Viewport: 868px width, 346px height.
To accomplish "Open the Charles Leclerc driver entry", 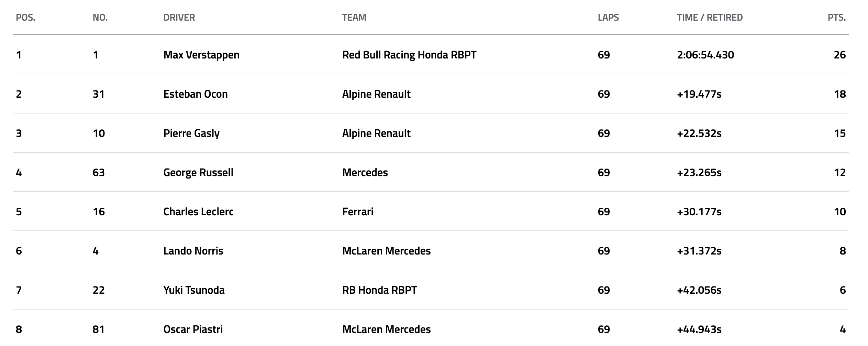I will [198, 212].
